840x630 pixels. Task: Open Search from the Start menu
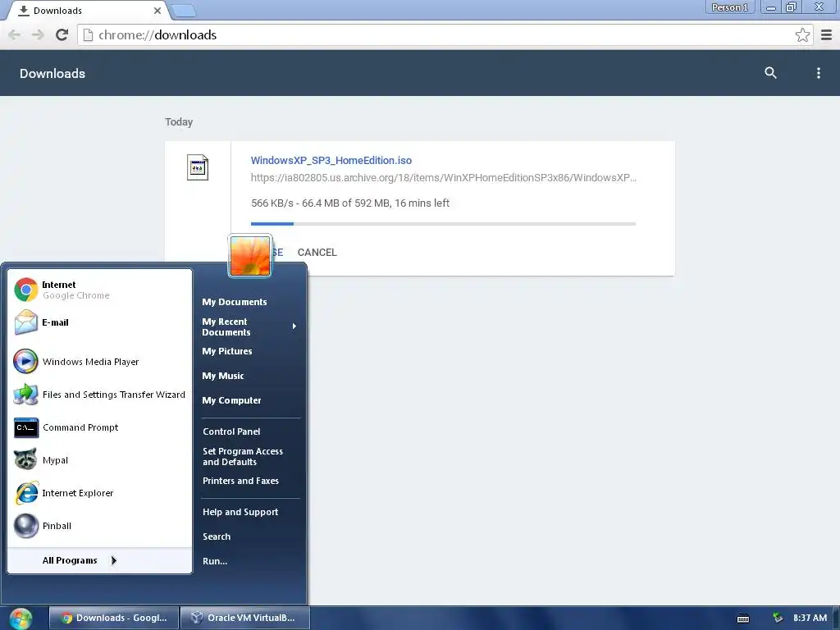point(217,536)
